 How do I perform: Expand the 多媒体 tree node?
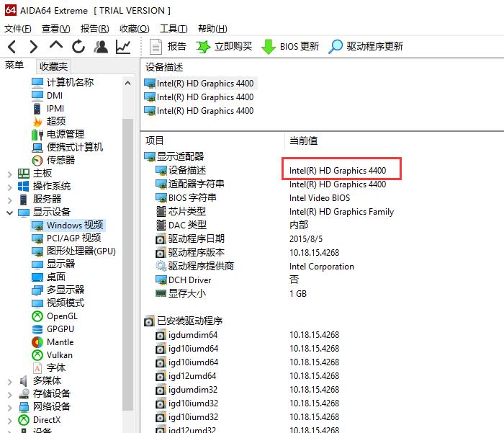coord(9,382)
